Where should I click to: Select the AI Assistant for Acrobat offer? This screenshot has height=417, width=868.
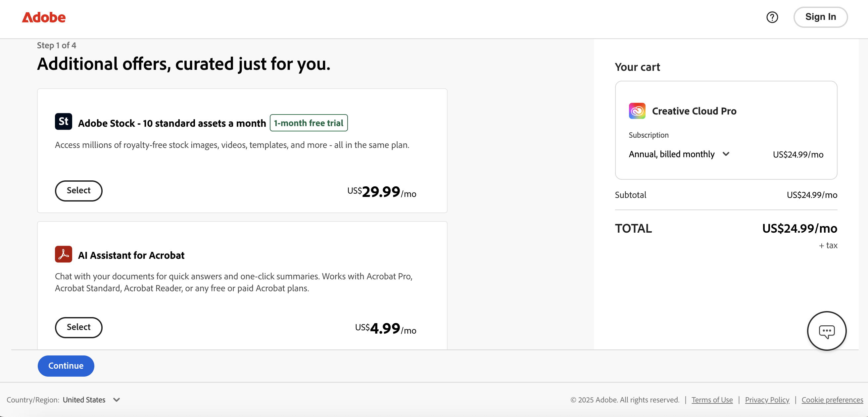coord(78,327)
